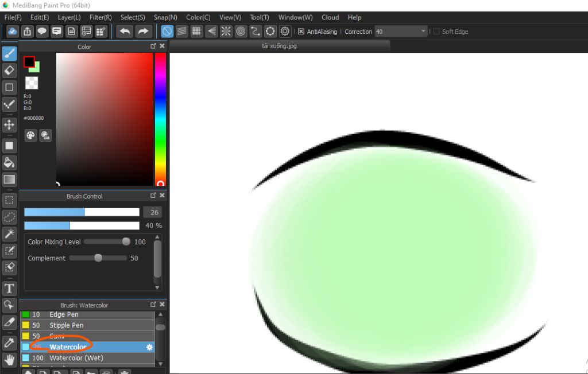
Task: Enable the parallel lines snap guide
Action: (181, 32)
